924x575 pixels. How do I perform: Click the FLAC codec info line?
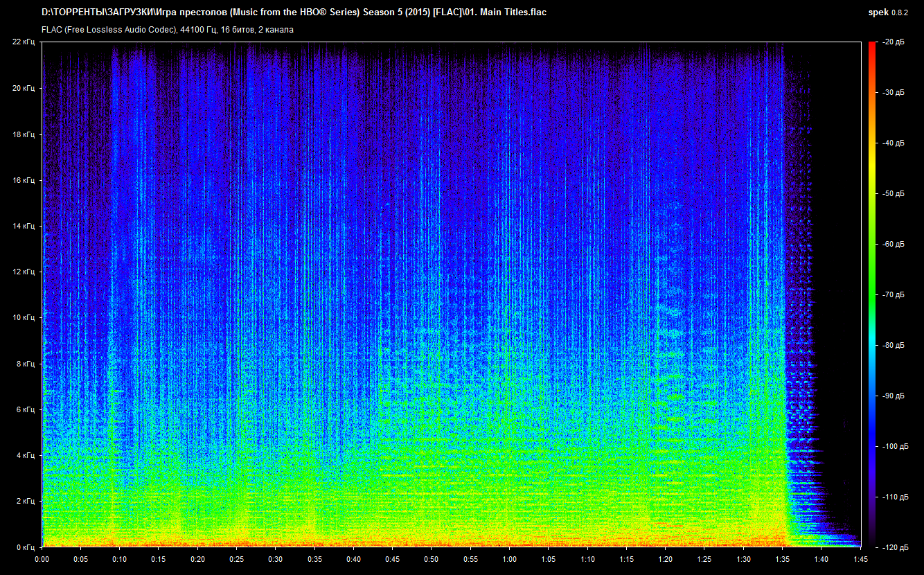tap(168, 30)
